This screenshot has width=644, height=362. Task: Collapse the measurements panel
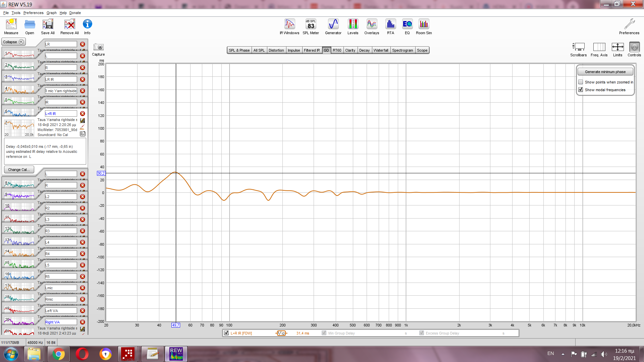[x=13, y=42]
